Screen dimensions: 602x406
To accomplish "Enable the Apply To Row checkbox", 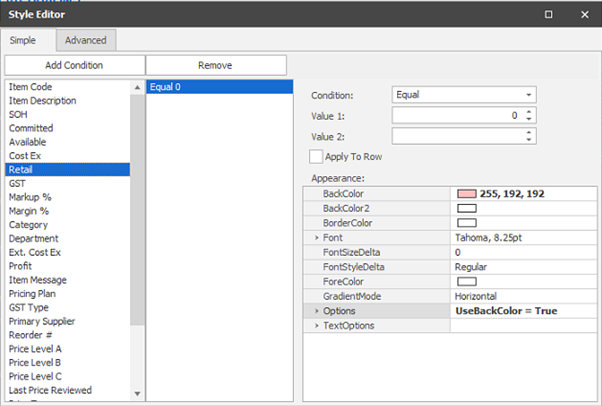I will [316, 157].
